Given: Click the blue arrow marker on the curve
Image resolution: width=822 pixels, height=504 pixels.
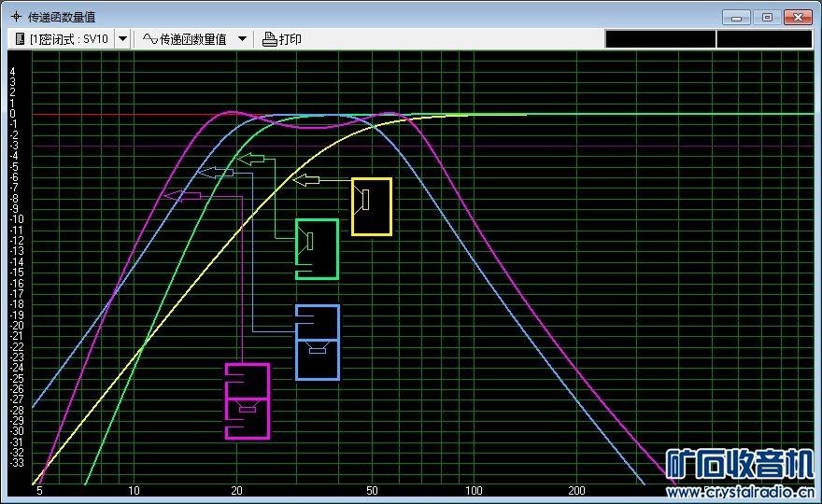Looking at the screenshot, I should [215, 172].
